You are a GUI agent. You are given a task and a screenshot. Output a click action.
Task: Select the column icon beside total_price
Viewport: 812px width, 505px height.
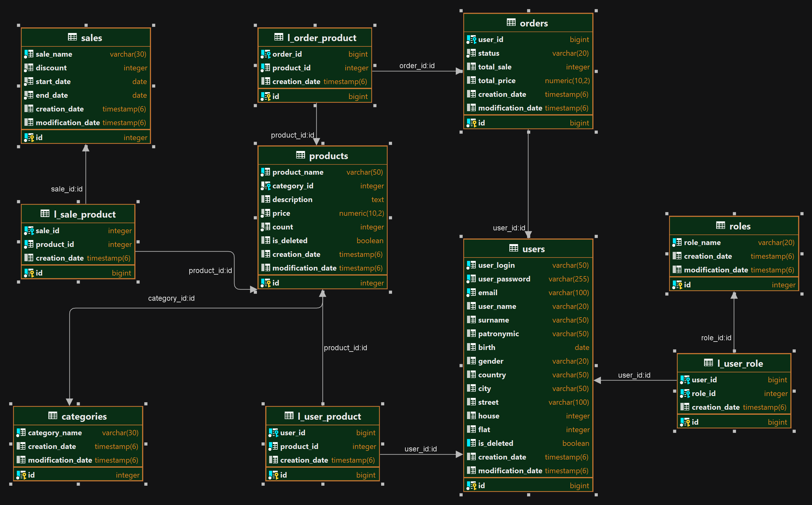[471, 81]
